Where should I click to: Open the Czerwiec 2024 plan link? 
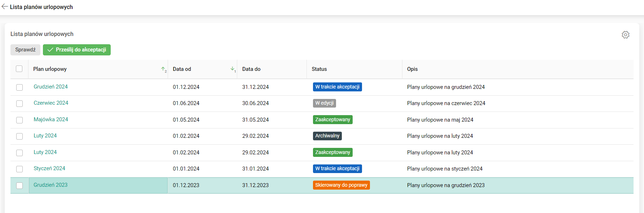[51, 103]
